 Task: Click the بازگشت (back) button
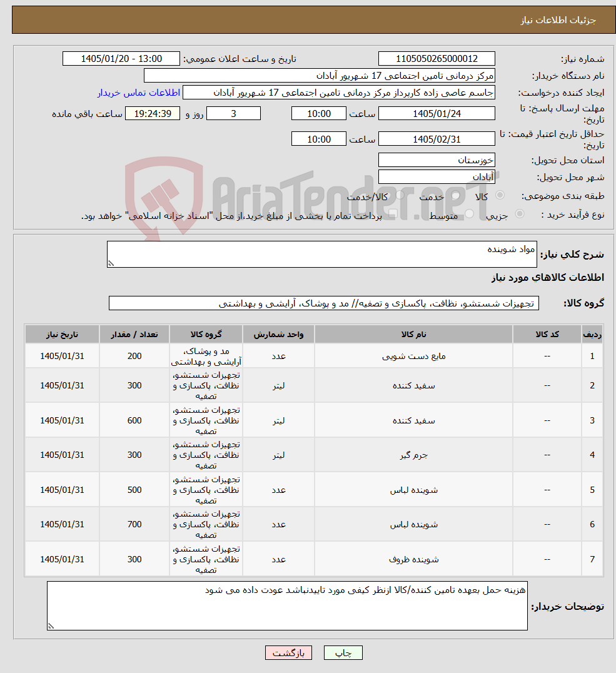288,653
